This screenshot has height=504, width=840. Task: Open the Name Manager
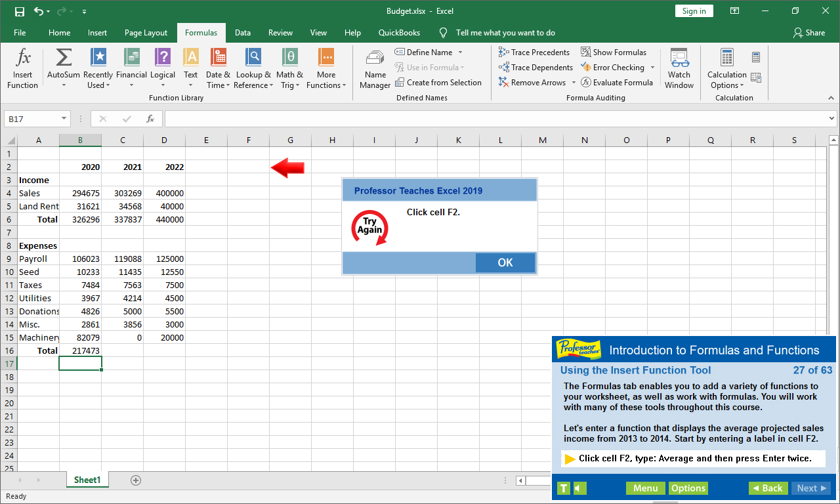tap(375, 68)
